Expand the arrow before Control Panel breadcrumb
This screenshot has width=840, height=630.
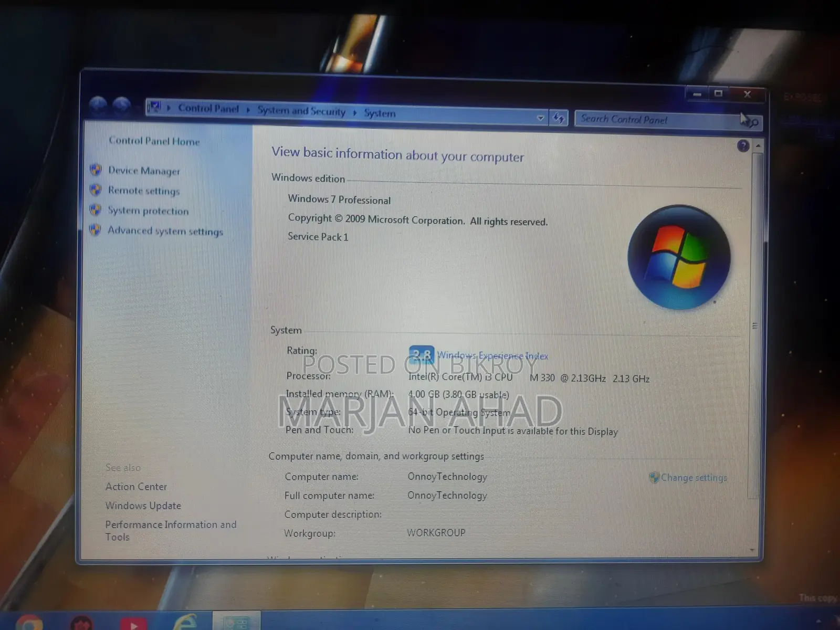coord(169,108)
